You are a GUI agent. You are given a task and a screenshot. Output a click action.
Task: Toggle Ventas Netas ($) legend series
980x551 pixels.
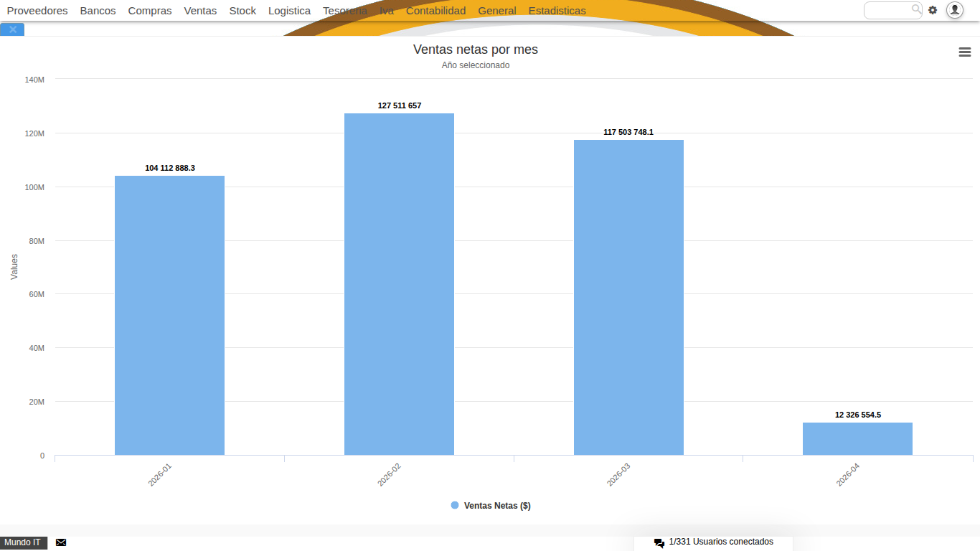coord(491,506)
